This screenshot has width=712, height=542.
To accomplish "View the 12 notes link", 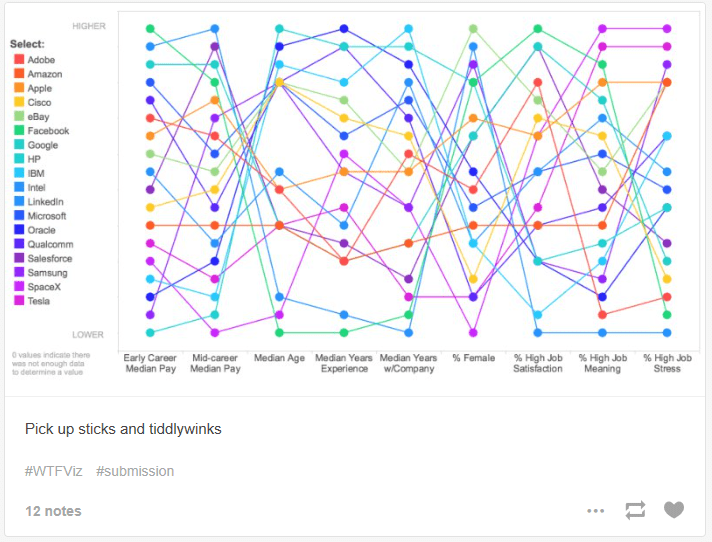I will coord(53,511).
